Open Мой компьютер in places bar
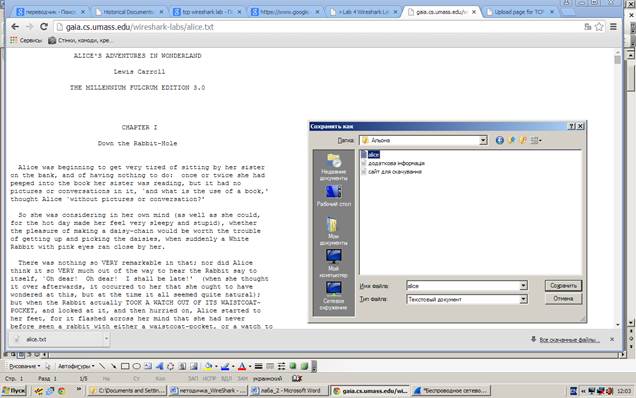This screenshot has width=636, height=398. coord(333,264)
